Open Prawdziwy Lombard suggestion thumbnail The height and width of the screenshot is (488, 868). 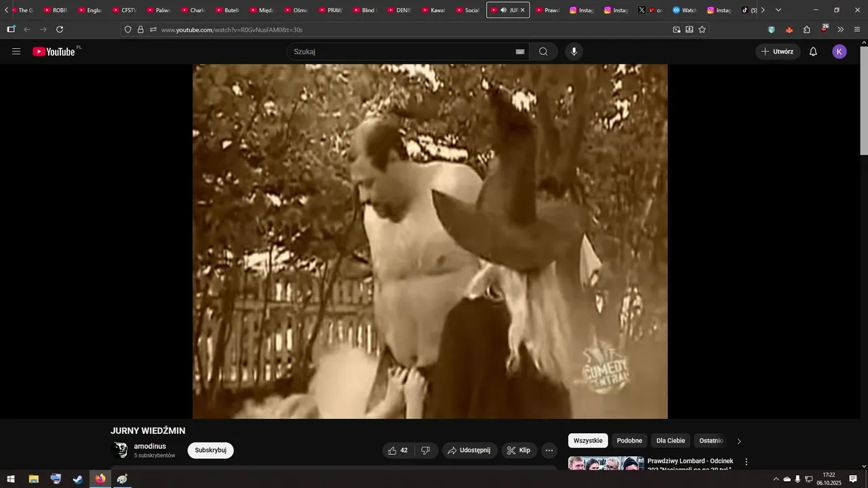[606, 464]
